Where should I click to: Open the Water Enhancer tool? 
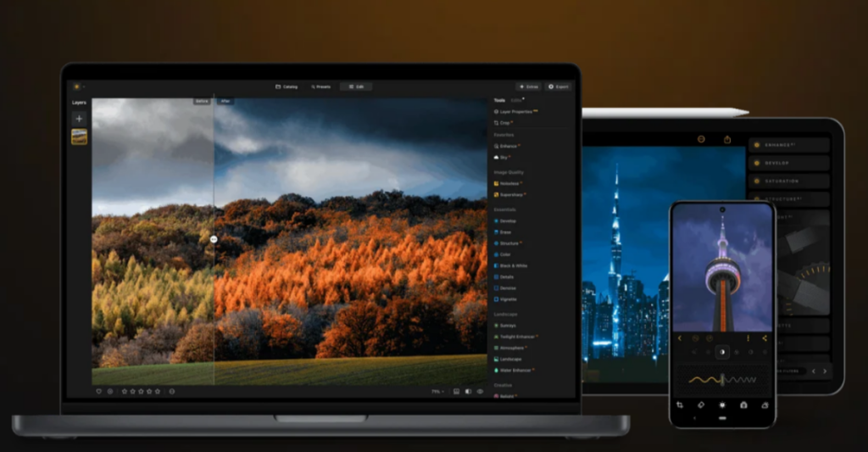tap(514, 370)
